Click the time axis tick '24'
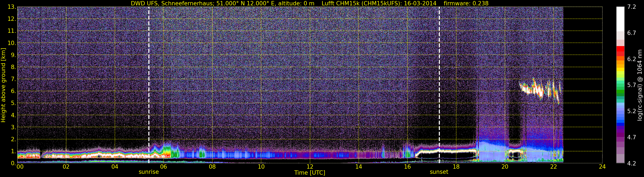The height and width of the screenshot is (177, 644). click(602, 167)
